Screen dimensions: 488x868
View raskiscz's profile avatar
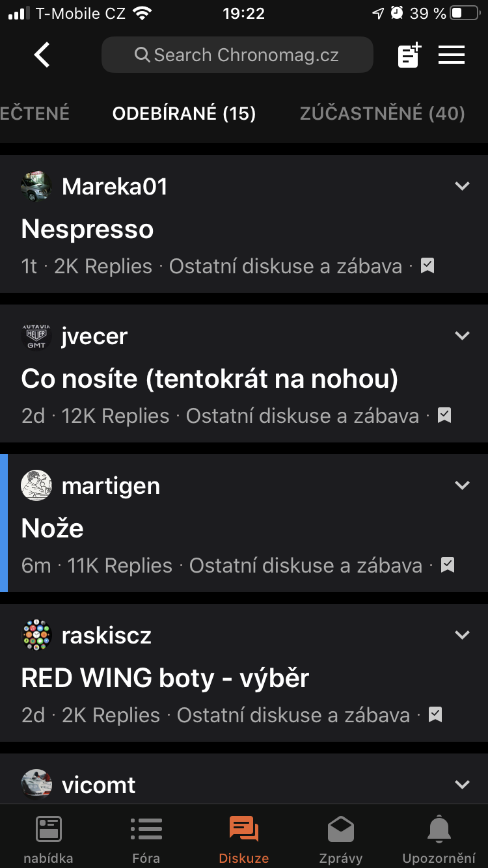pyautogui.click(x=36, y=635)
